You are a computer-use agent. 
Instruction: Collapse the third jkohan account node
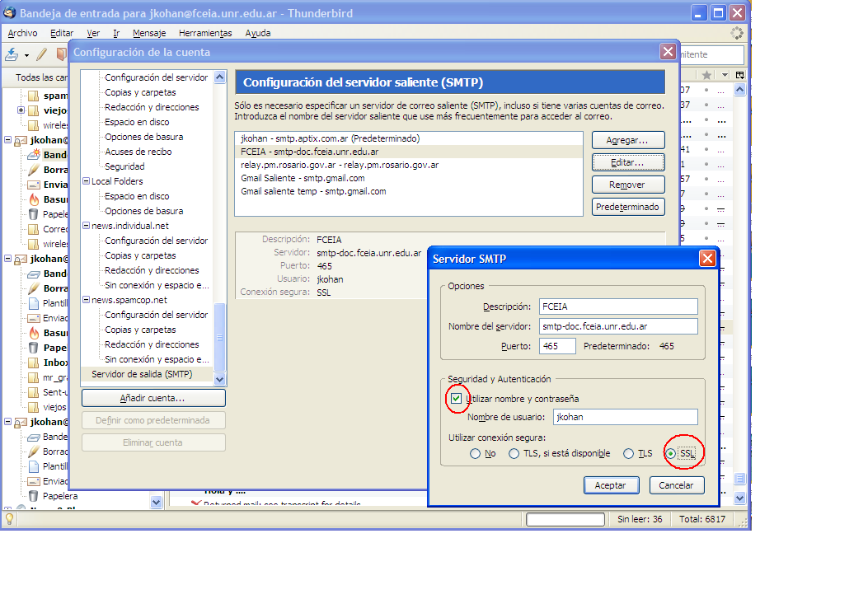[x=8, y=422]
